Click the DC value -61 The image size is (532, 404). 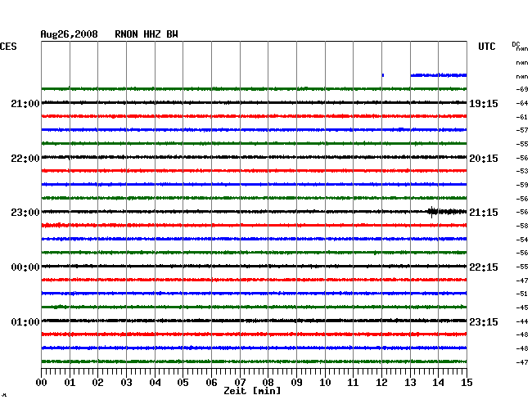tap(522, 117)
